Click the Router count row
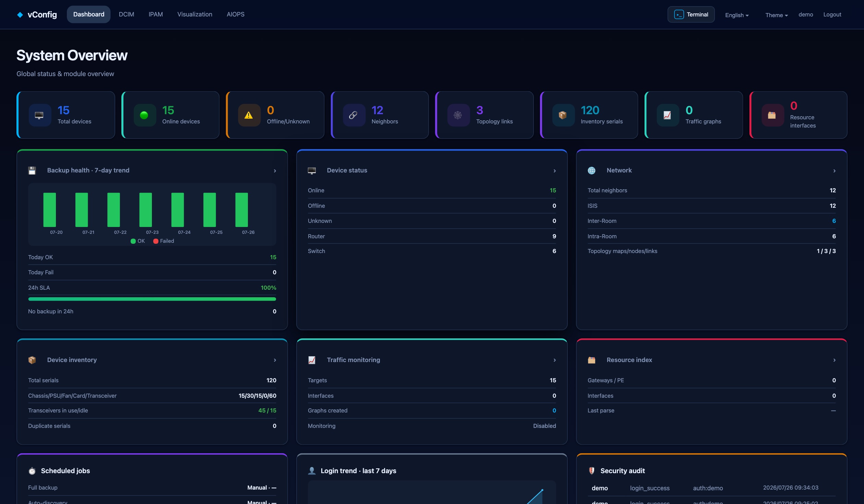Screen dimensions: 864x504 (432, 236)
